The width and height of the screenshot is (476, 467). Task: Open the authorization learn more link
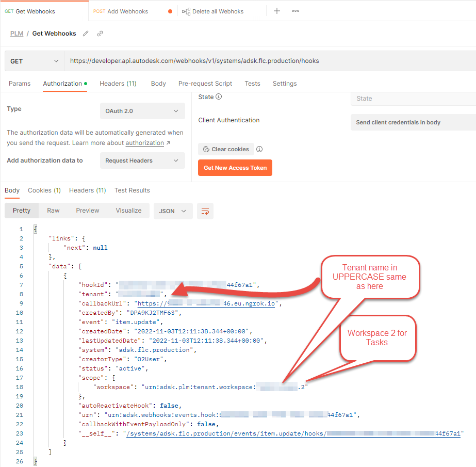[x=145, y=143]
